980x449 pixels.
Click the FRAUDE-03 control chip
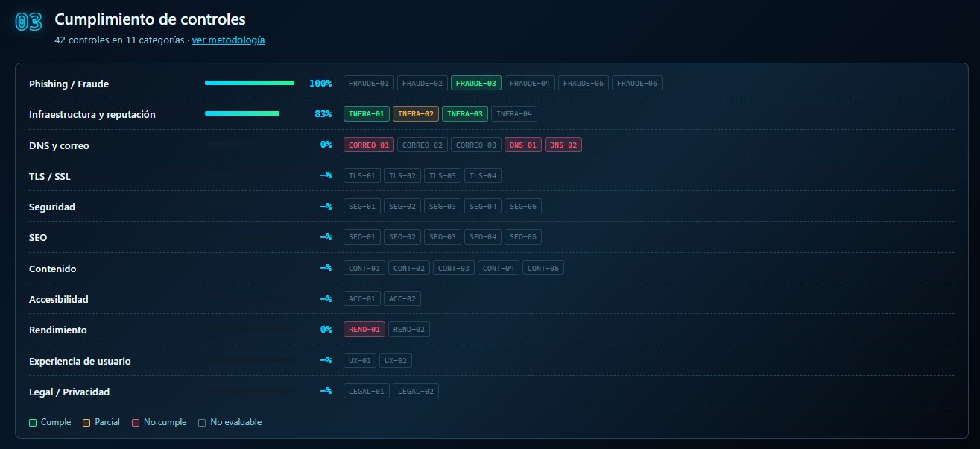pos(476,83)
